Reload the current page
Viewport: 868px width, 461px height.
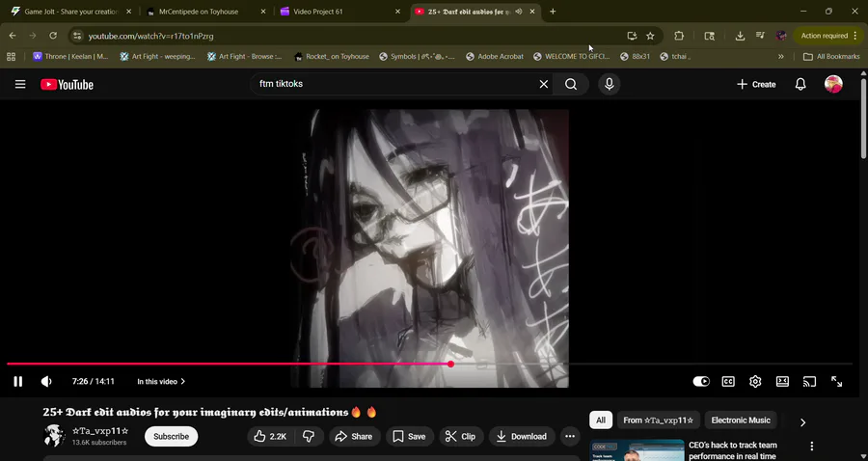click(x=53, y=36)
